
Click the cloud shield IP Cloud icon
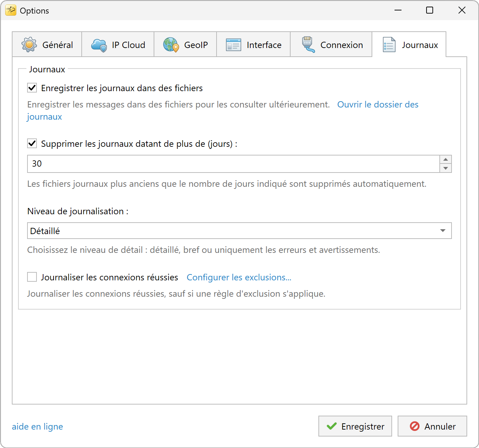99,45
